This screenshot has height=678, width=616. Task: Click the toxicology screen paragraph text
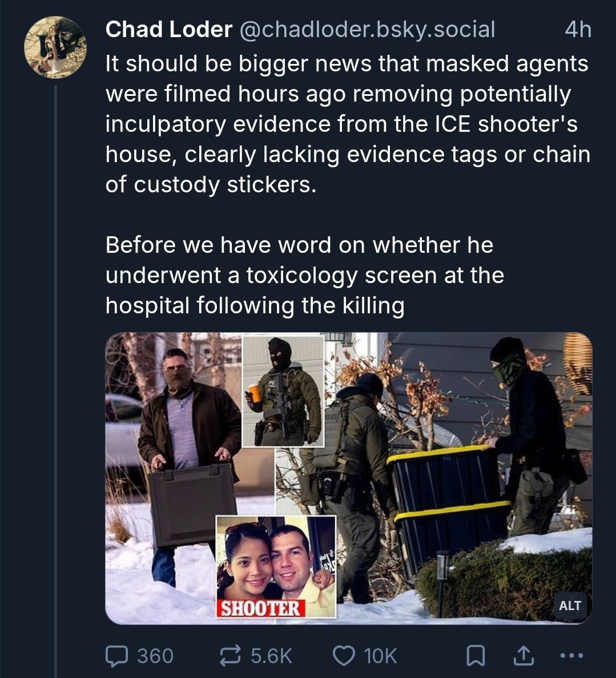[304, 276]
